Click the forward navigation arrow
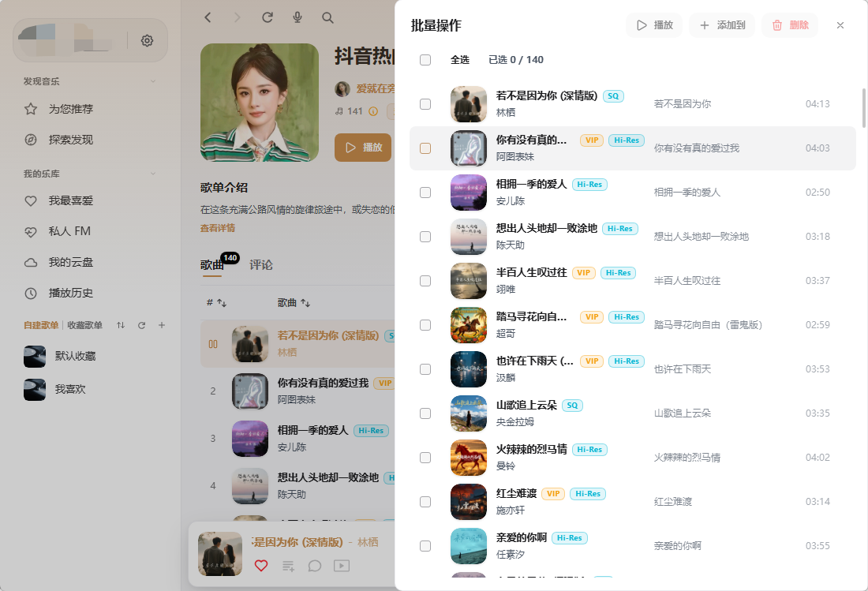The width and height of the screenshot is (868, 591). point(238,17)
